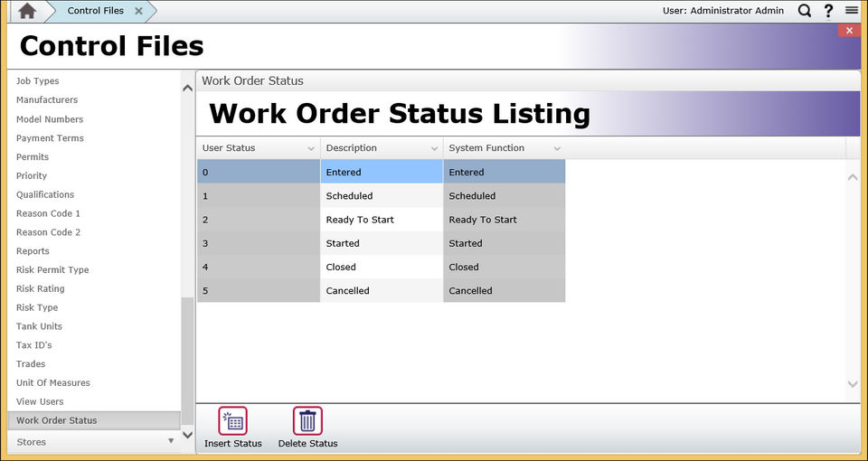Select Manufacturers in the sidebar
The height and width of the screenshot is (461, 868).
click(47, 99)
